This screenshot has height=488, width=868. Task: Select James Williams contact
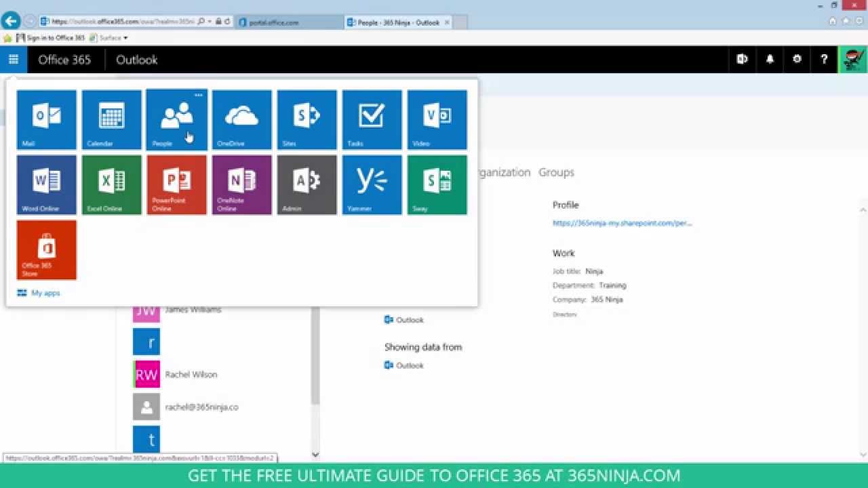(193, 310)
